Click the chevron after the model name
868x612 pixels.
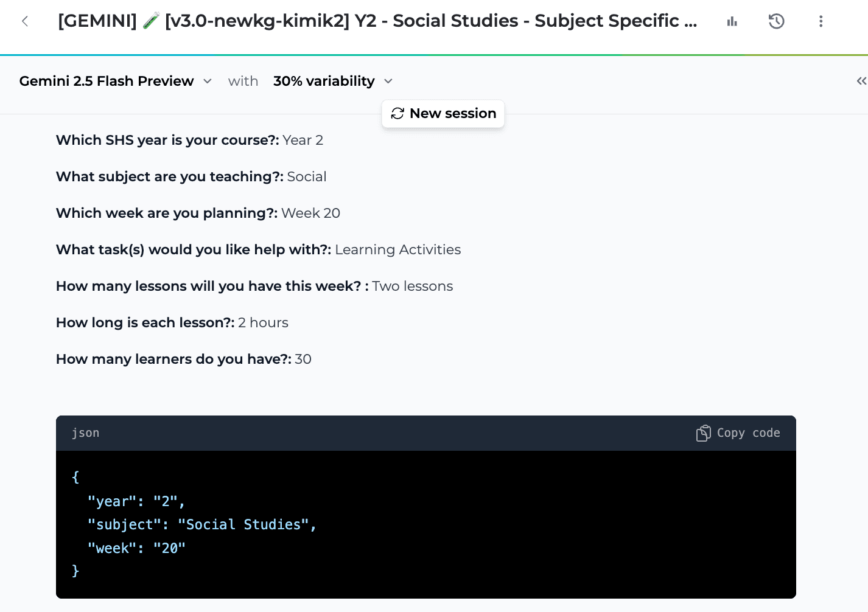click(x=207, y=81)
